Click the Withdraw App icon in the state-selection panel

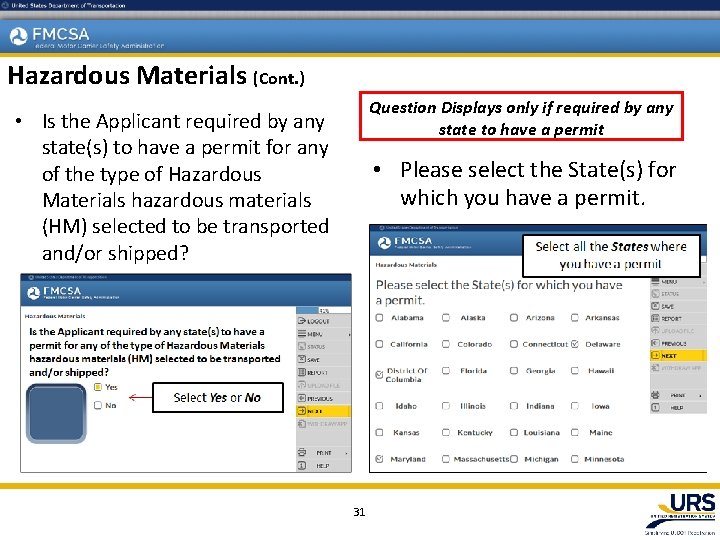[x=655, y=368]
